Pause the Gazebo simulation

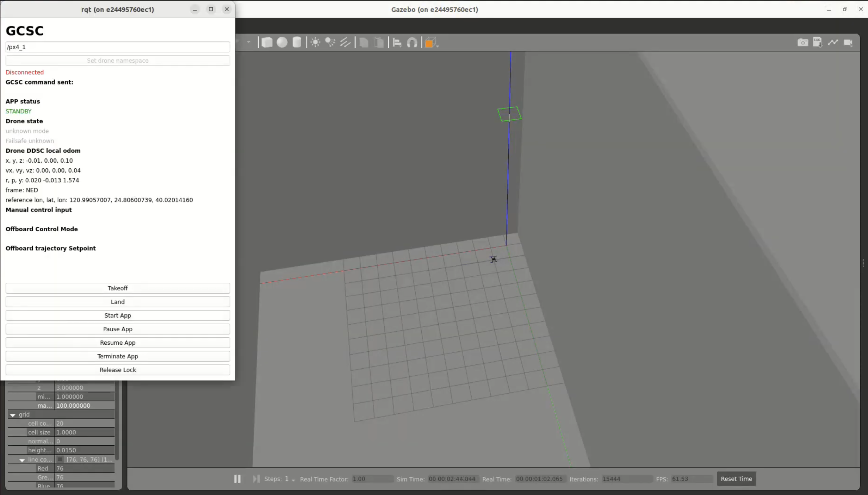(237, 479)
